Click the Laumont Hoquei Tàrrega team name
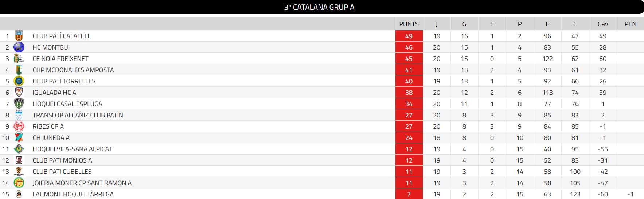This screenshot has height=199, width=644. (73, 194)
